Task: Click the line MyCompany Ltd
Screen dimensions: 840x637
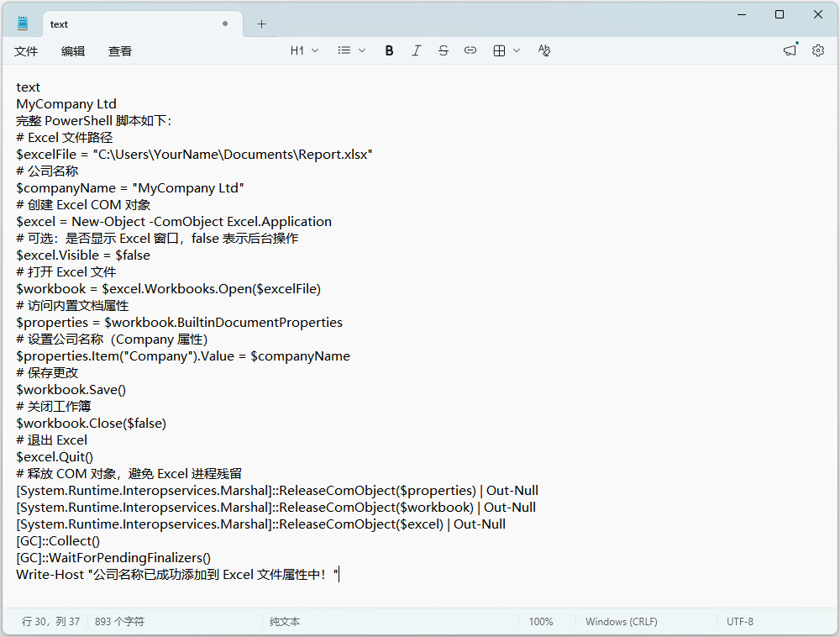Action: point(66,104)
